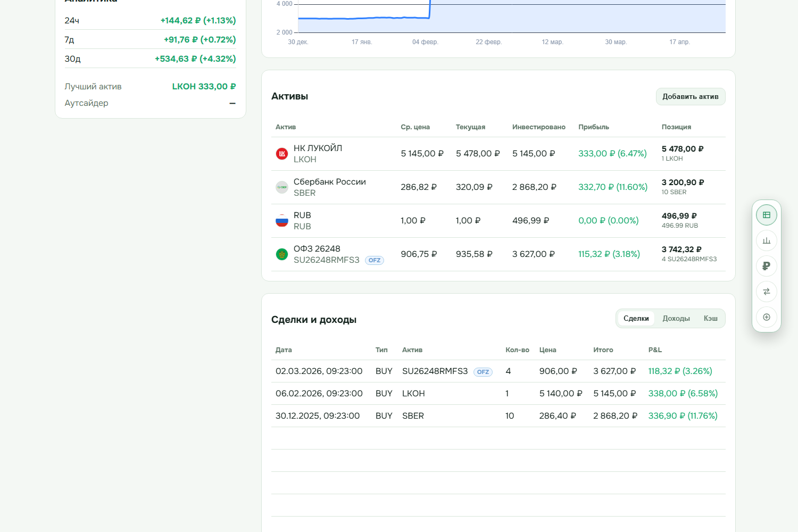Click the 'Аутсайдер' label
The width and height of the screenshot is (798, 532).
tap(86, 103)
